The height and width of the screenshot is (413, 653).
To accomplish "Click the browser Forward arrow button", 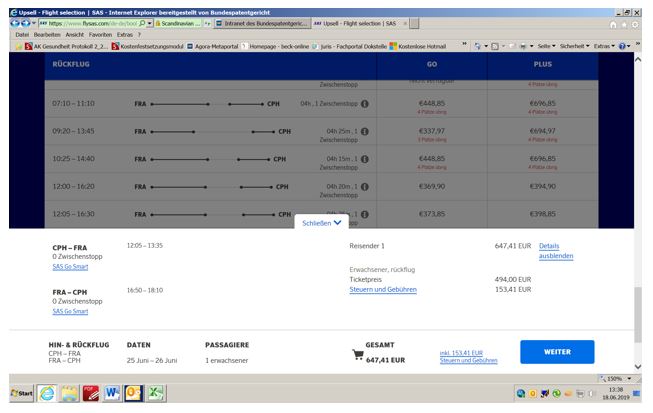I will pos(25,23).
